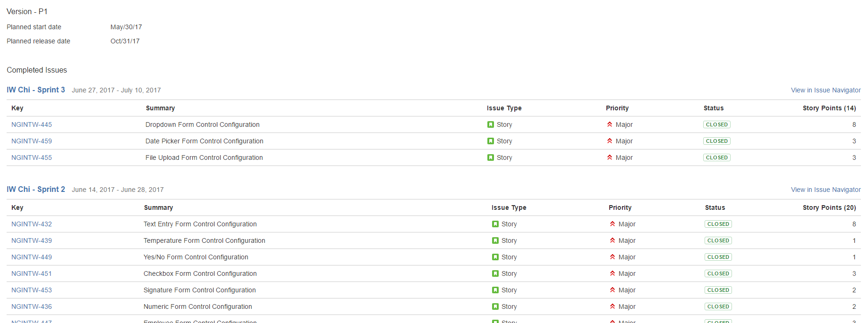Viewport: 868px width, 323px height.
Task: Click the Story icon in NGINTW-436 row
Action: coord(495,306)
